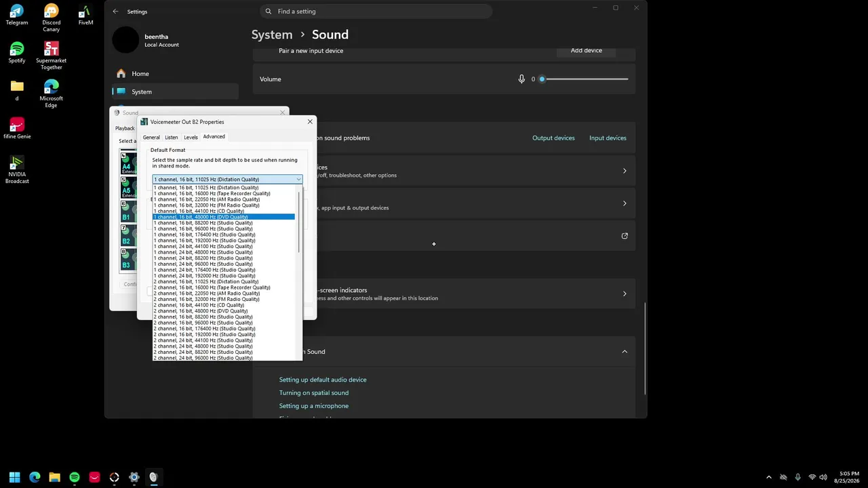Select System in Settings sidebar
This screenshot has width=868, height=488.
[x=175, y=91]
